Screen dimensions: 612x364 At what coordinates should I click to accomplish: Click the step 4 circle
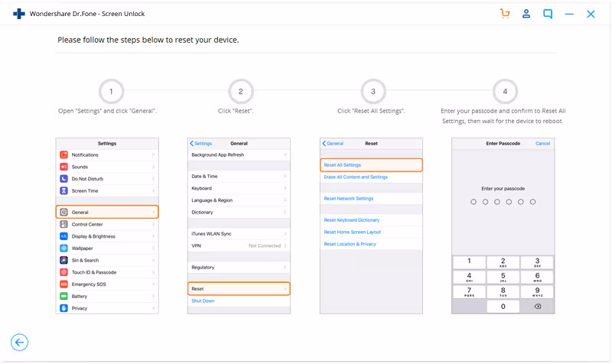(x=505, y=92)
